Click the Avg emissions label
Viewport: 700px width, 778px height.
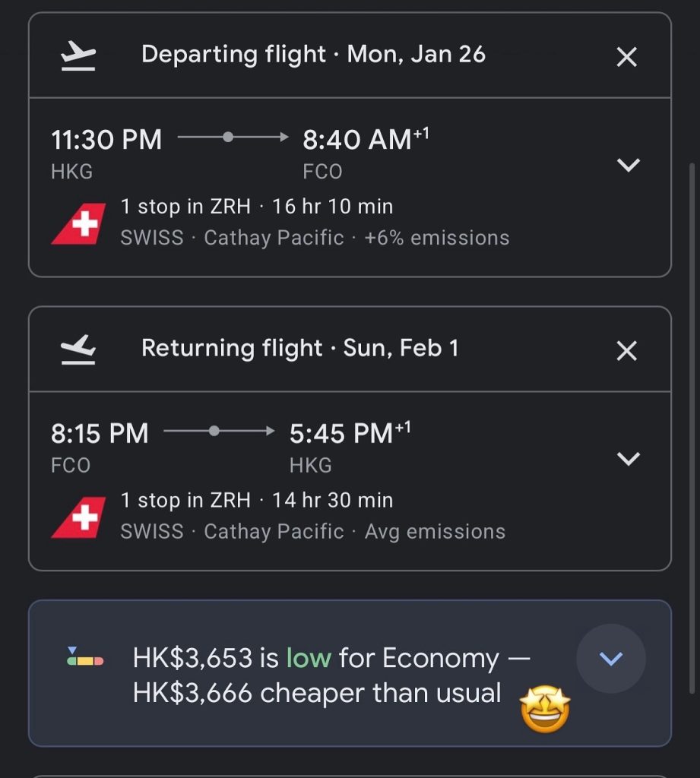pyautogui.click(x=435, y=531)
